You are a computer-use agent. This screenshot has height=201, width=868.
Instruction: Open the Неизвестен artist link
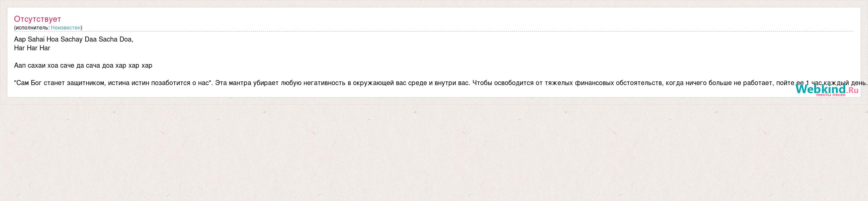[66, 28]
